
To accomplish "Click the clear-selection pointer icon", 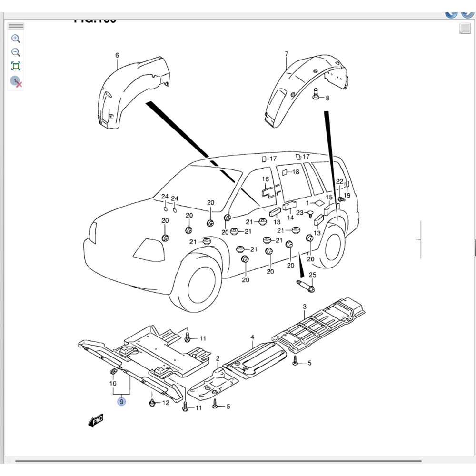I will pos(16,81).
